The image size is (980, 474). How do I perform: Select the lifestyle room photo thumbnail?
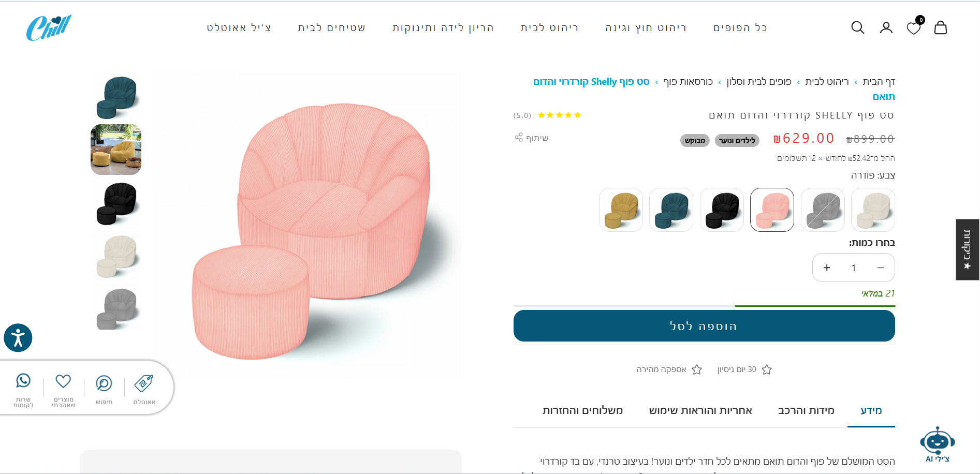tap(116, 150)
